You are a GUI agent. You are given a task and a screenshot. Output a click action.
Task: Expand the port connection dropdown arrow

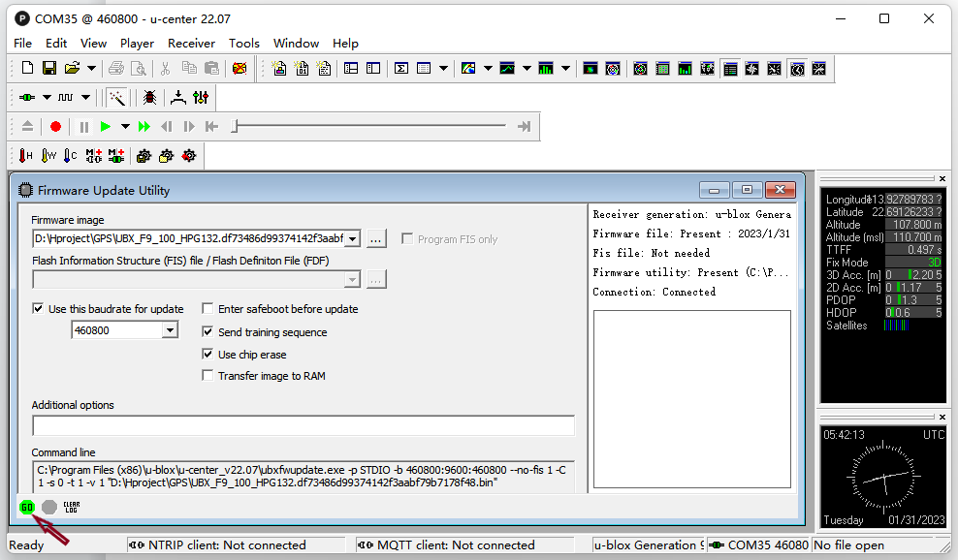(48, 97)
